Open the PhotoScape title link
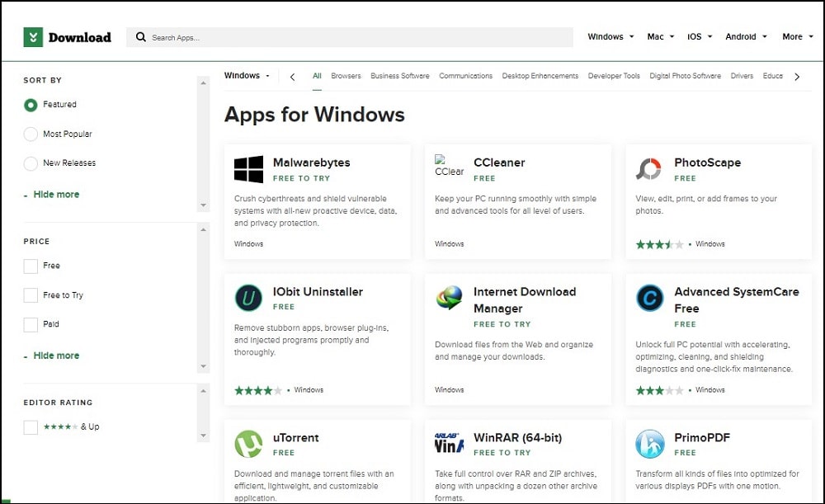 coord(708,163)
